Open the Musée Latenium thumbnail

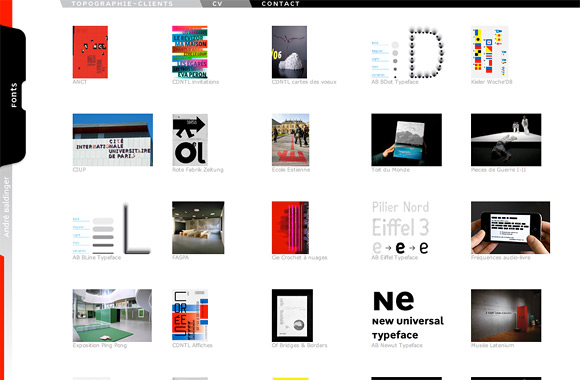(506, 315)
